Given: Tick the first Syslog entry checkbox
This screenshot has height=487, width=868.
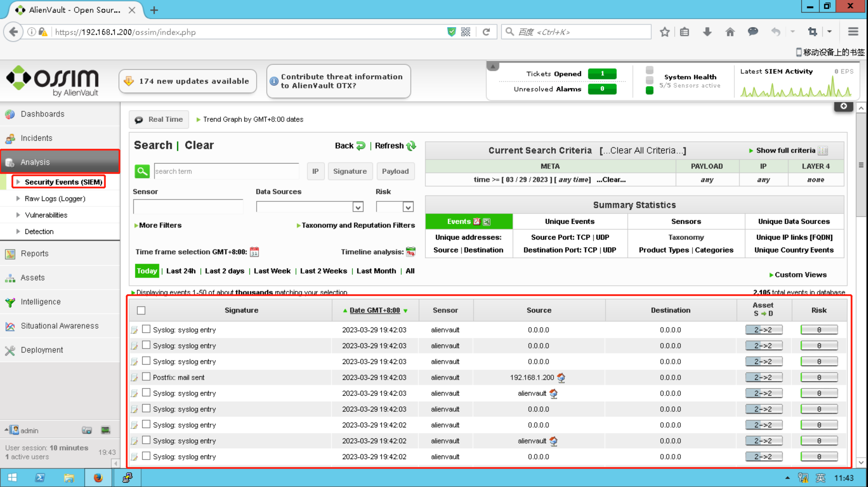Looking at the screenshot, I should pyautogui.click(x=146, y=329).
